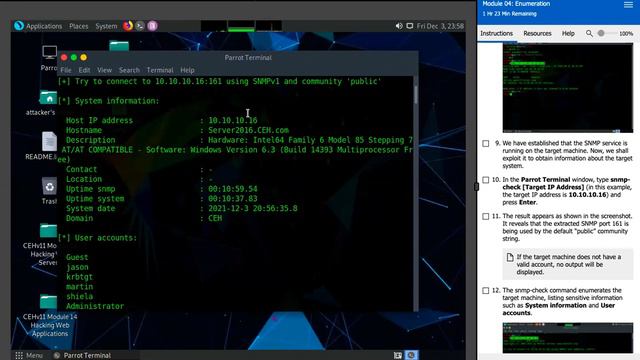640x360 pixels.
Task: Open the Parrot computer desktop icon
Action: point(49,53)
